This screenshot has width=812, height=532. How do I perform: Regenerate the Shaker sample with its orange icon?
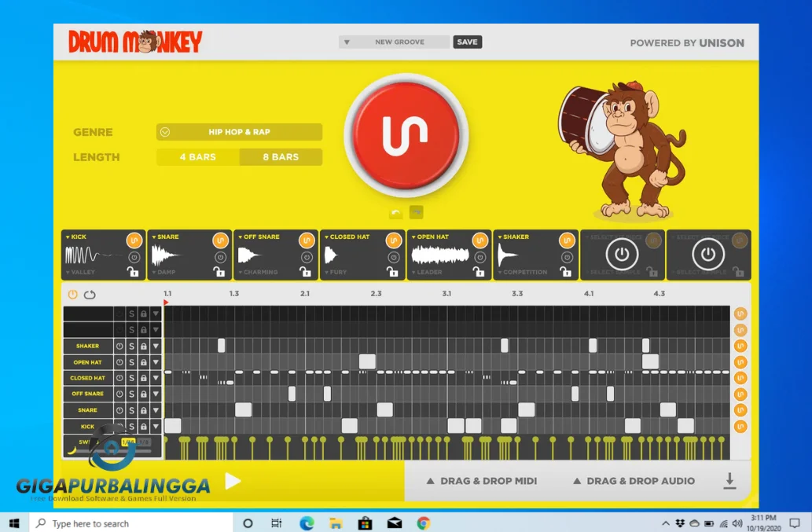coord(567,240)
